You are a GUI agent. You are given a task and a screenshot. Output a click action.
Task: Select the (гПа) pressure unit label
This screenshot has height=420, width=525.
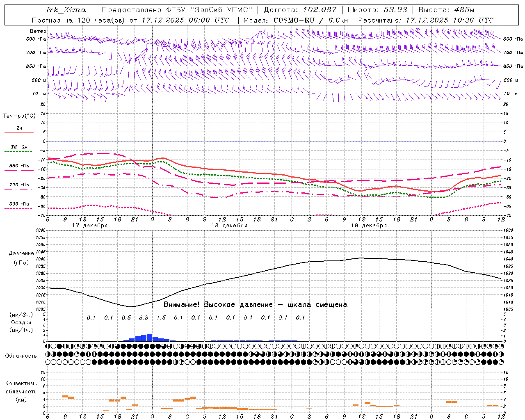tap(21, 262)
